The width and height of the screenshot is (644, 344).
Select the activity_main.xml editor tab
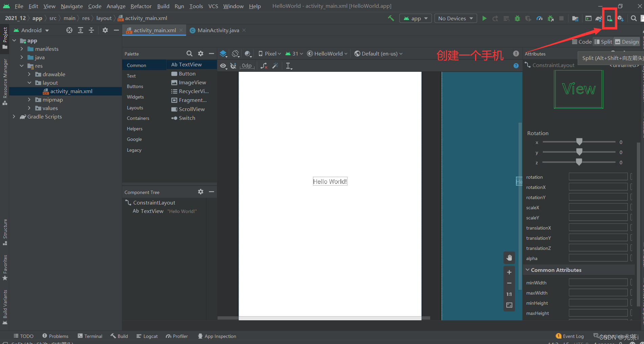click(154, 30)
